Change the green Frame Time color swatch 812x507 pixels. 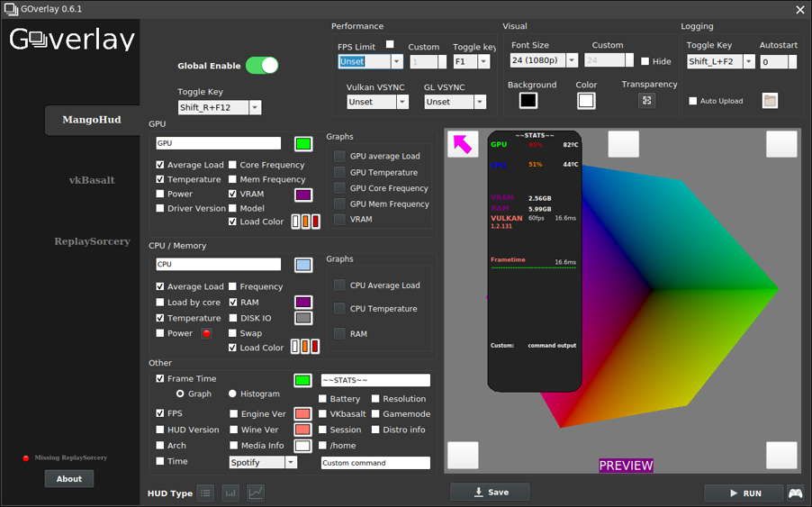coord(303,381)
